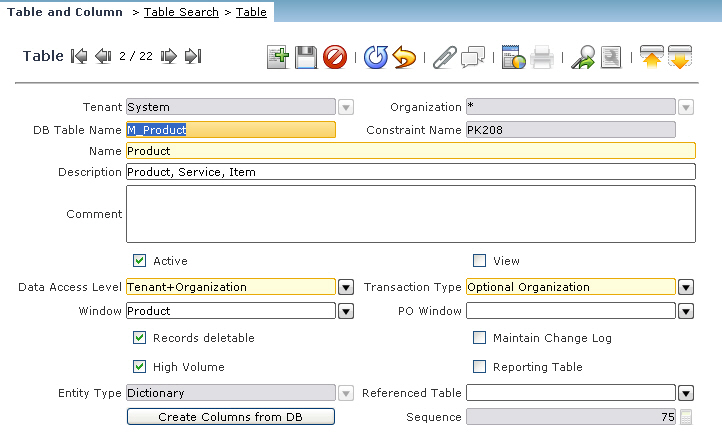Save the record with the floppy disk icon
Screen dimensions: 722x436
coord(306,57)
